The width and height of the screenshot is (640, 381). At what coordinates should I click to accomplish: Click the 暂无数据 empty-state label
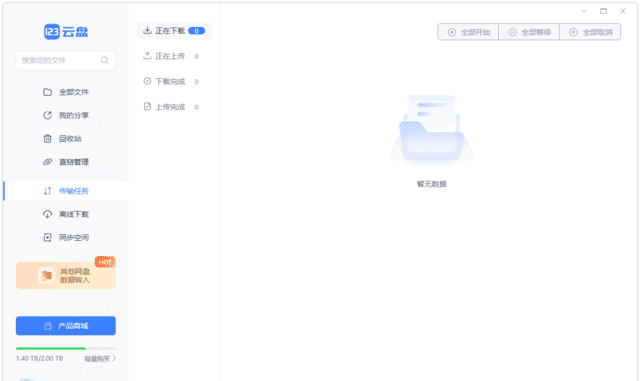tap(431, 184)
